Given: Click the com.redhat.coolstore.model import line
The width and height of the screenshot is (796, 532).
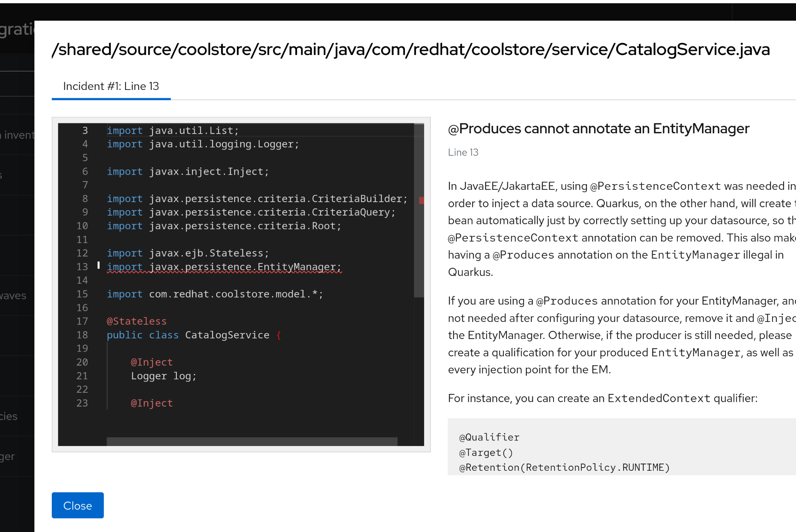Looking at the screenshot, I should [x=215, y=294].
